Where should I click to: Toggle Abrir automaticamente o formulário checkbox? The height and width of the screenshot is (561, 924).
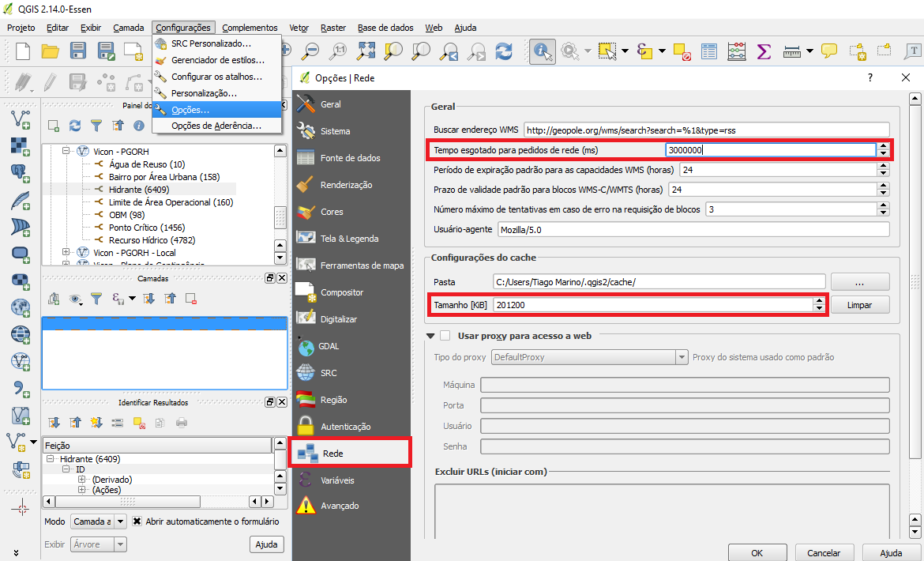[x=137, y=521]
